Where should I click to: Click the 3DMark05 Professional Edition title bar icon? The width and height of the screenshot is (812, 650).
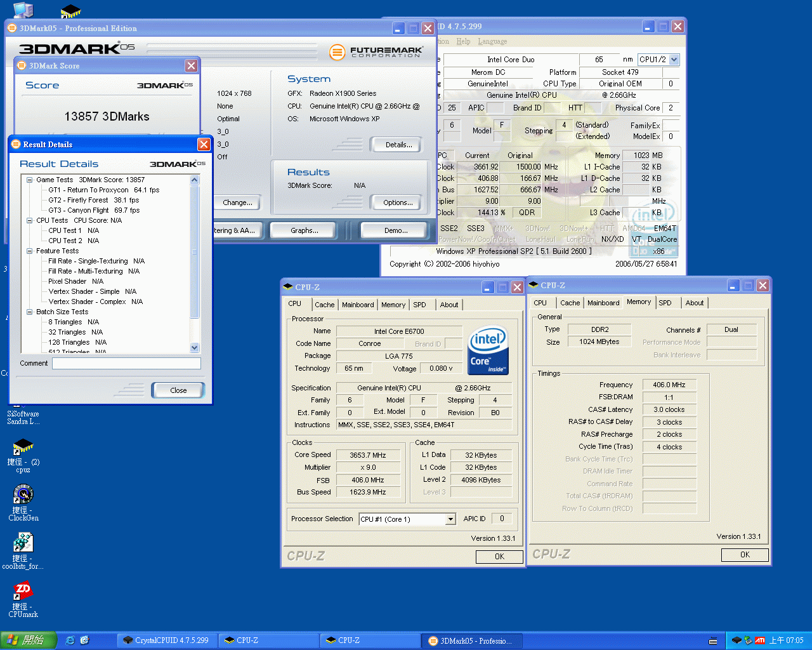click(12, 28)
